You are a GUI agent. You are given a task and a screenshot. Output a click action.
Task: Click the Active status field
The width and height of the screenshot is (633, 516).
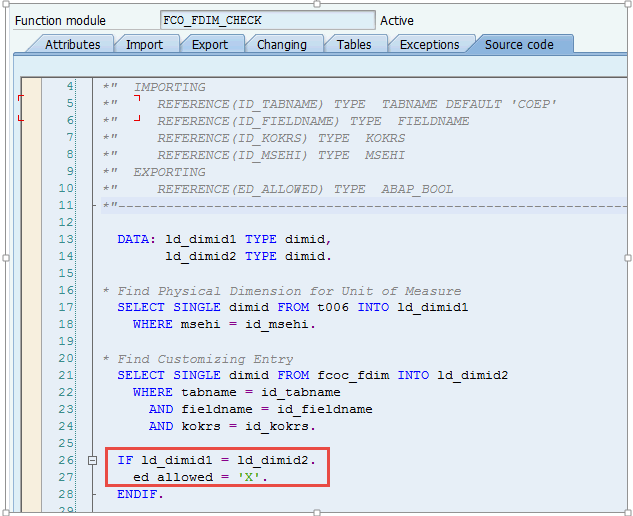point(397,21)
